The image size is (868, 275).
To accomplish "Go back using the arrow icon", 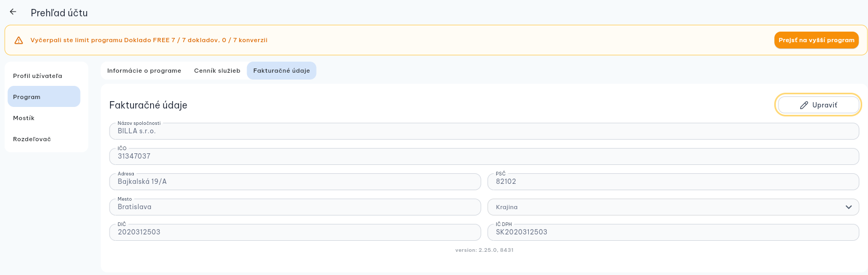I will pos(13,12).
